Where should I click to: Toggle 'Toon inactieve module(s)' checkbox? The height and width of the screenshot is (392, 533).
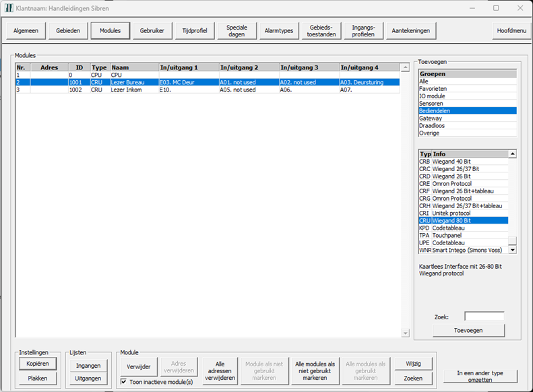coord(123,381)
